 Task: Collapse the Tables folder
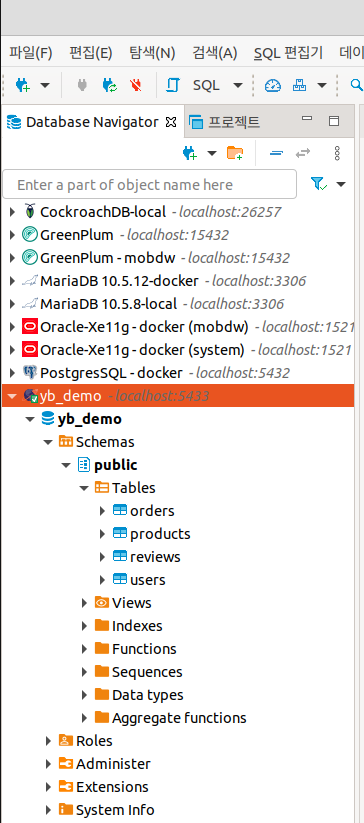click(83, 488)
